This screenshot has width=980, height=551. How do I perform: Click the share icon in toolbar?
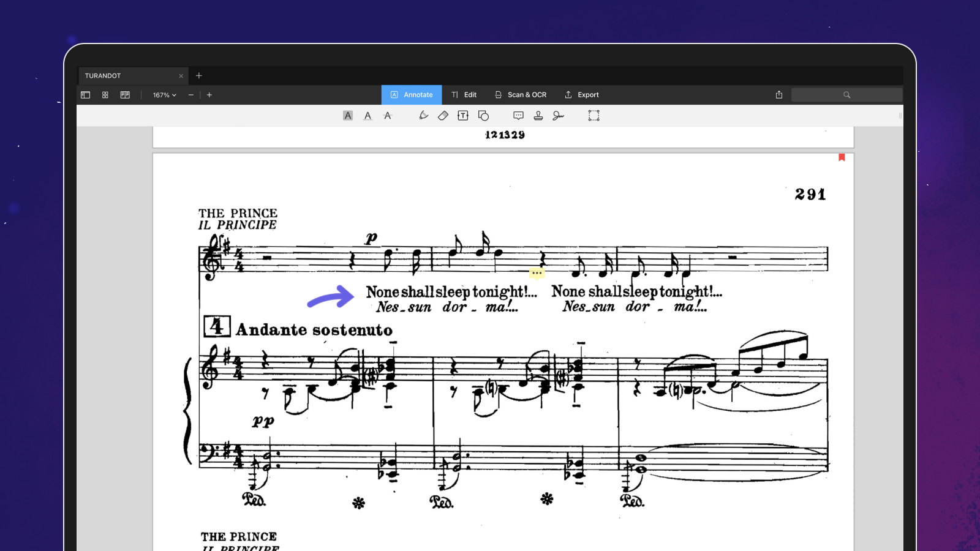coord(779,95)
